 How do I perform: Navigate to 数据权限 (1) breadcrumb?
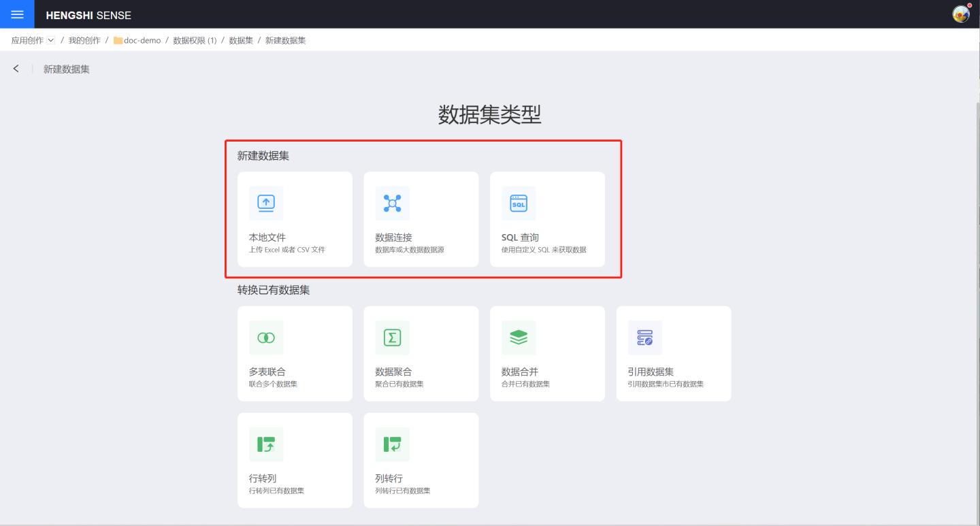tap(195, 40)
